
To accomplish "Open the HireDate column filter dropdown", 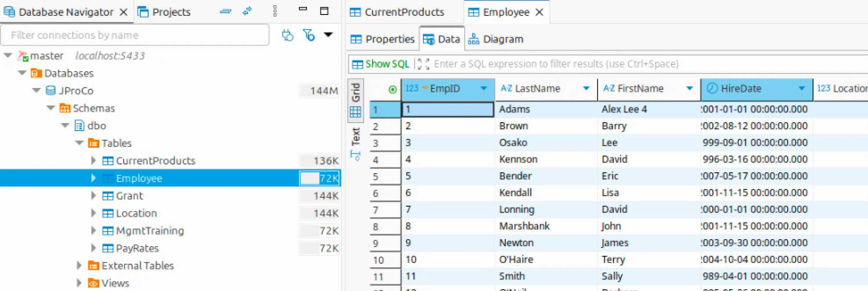I will pyautogui.click(x=802, y=88).
